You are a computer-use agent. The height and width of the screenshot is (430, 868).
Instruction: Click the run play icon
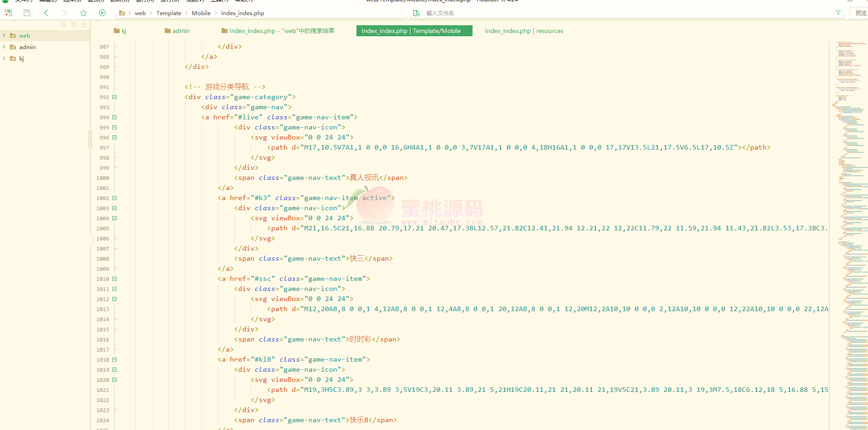(x=102, y=13)
